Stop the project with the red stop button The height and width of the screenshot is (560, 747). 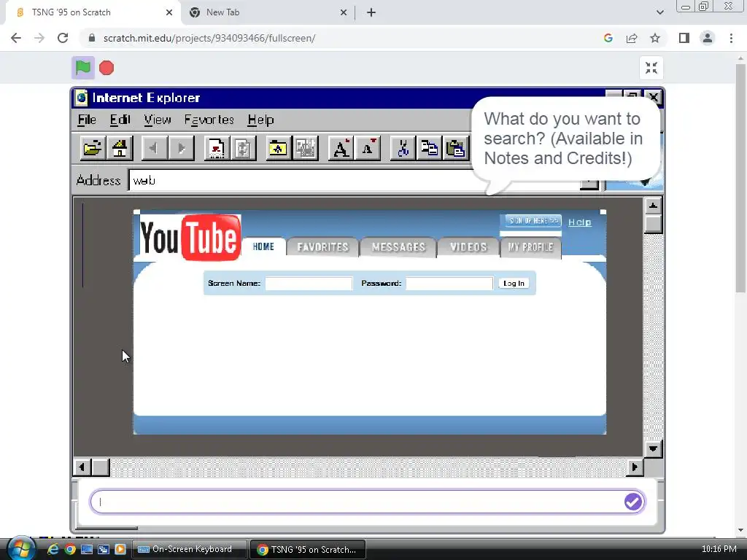[x=107, y=68]
